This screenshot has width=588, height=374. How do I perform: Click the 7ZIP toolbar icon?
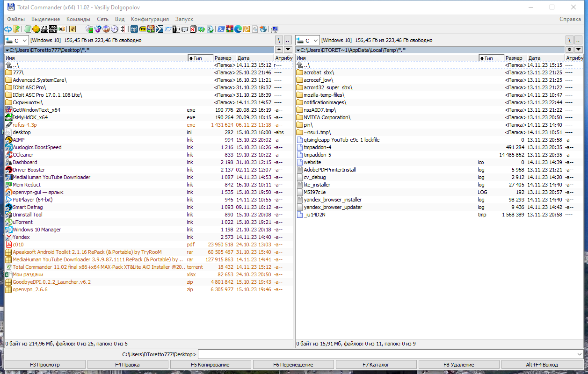pyautogui.click(x=176, y=29)
